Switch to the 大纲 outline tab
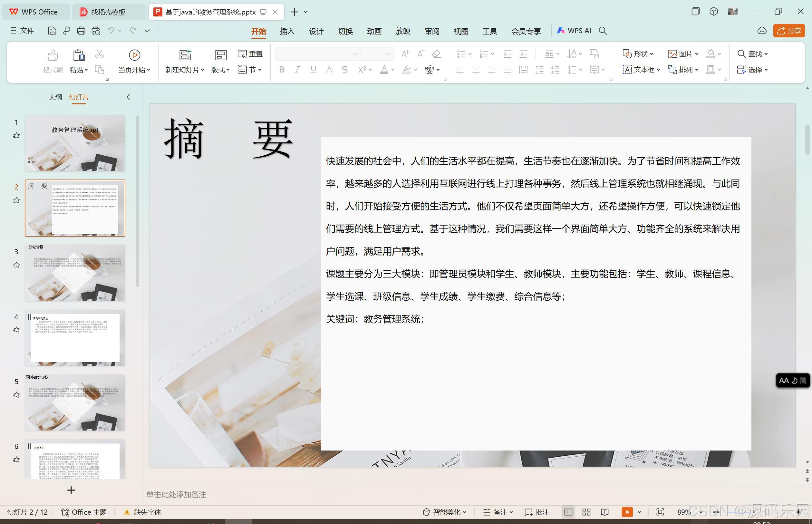The height and width of the screenshot is (524, 812). click(x=55, y=97)
